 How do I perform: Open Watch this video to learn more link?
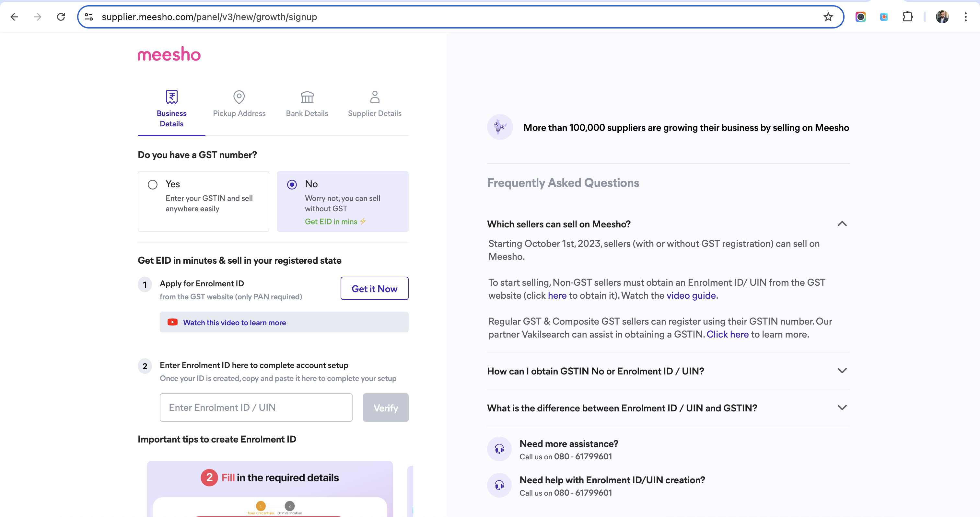click(x=234, y=322)
